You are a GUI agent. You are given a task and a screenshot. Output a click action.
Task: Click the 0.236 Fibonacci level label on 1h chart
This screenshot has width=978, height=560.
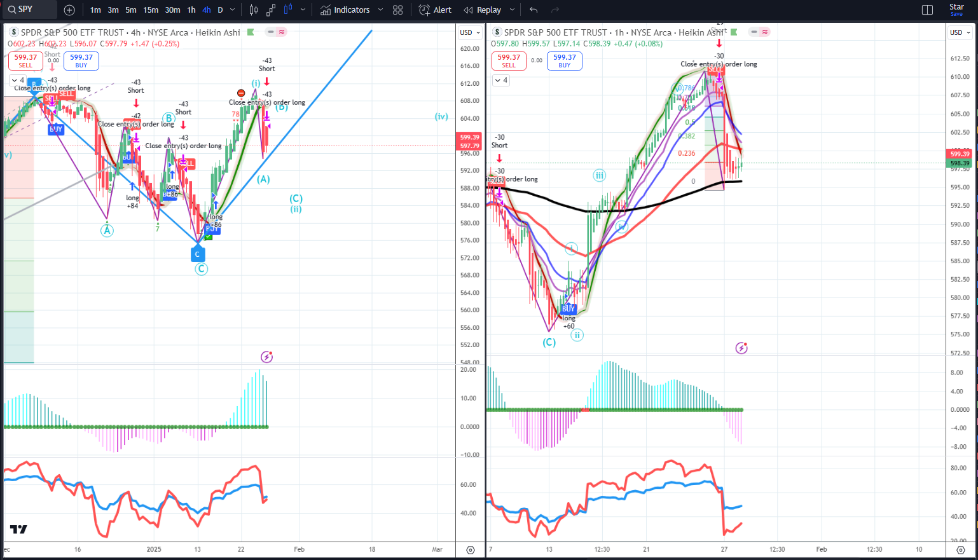(687, 153)
